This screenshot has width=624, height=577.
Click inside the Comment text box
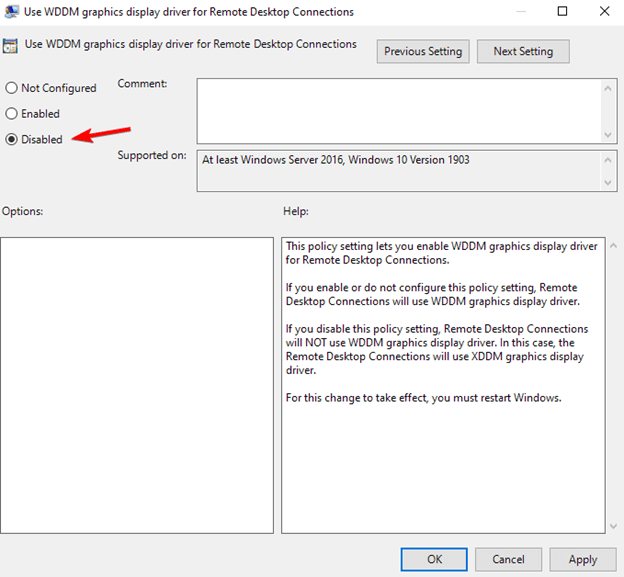pyautogui.click(x=400, y=111)
